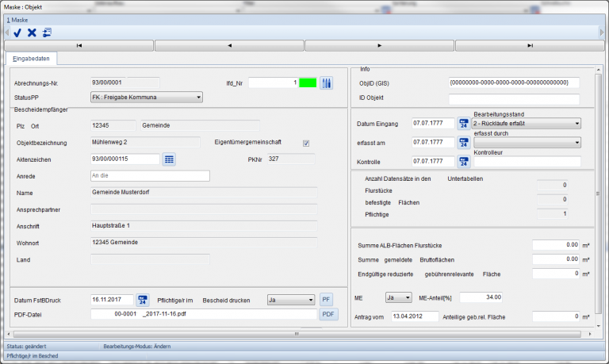Click the Wohnort field 12345 Gemeinde

(x=204, y=243)
